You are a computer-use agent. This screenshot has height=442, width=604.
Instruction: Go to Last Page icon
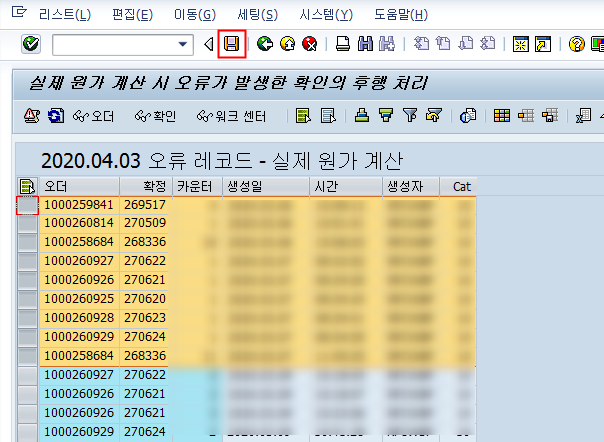[488, 44]
